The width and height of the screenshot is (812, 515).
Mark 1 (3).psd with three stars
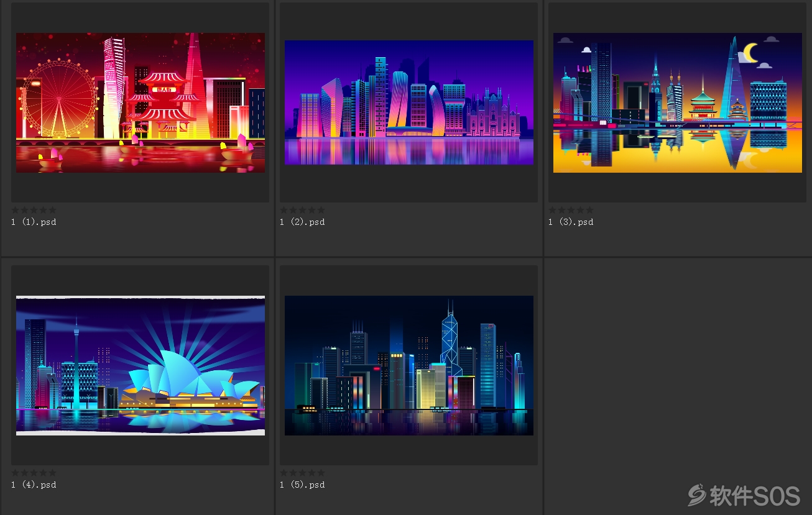tap(571, 210)
